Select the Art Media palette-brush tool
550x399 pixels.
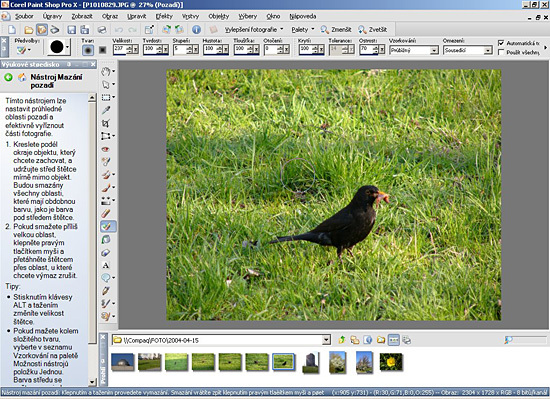tap(106, 316)
